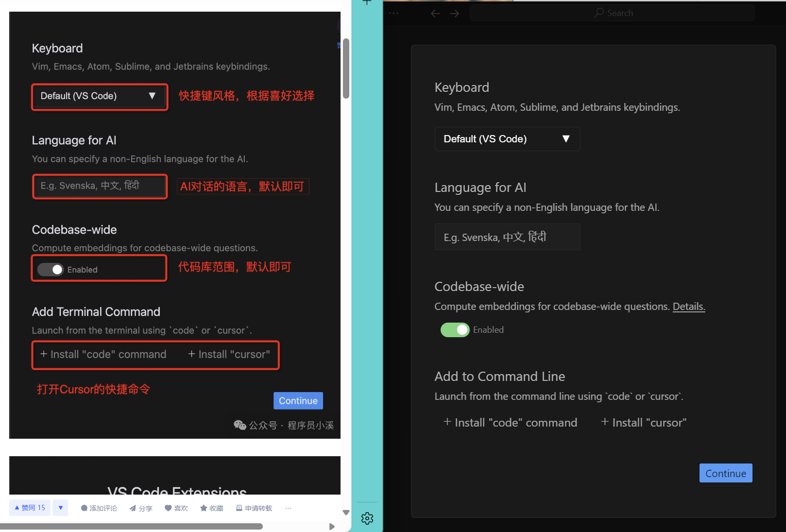Click the downvote triangle beside 赞同 15
786x532 pixels.
coord(60,508)
